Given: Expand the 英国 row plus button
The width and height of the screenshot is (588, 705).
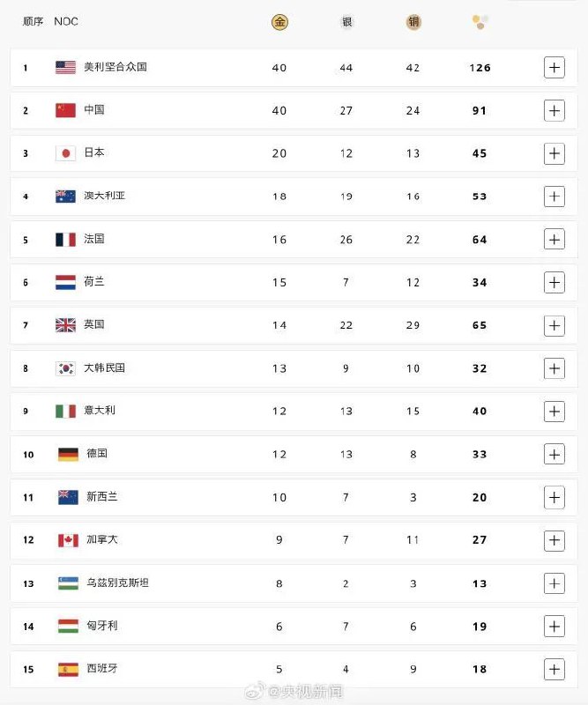Looking at the screenshot, I should tap(554, 325).
